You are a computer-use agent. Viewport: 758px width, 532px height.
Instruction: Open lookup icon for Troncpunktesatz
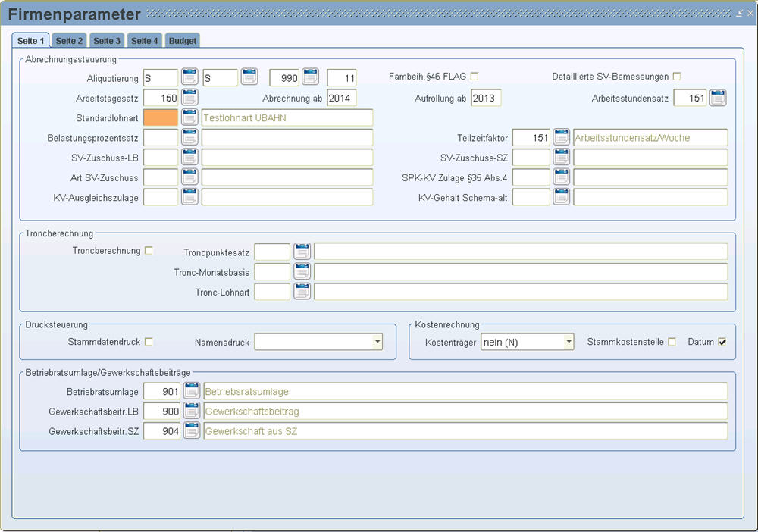[x=302, y=252]
